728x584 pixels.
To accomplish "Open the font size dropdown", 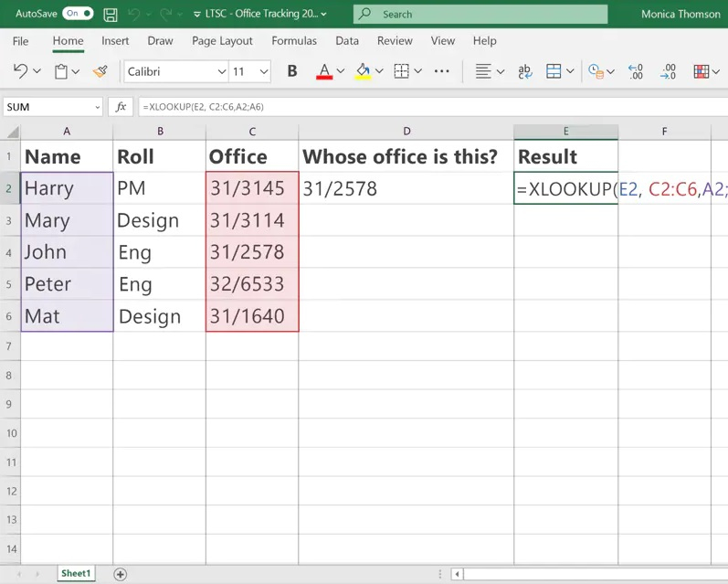I will click(x=264, y=71).
